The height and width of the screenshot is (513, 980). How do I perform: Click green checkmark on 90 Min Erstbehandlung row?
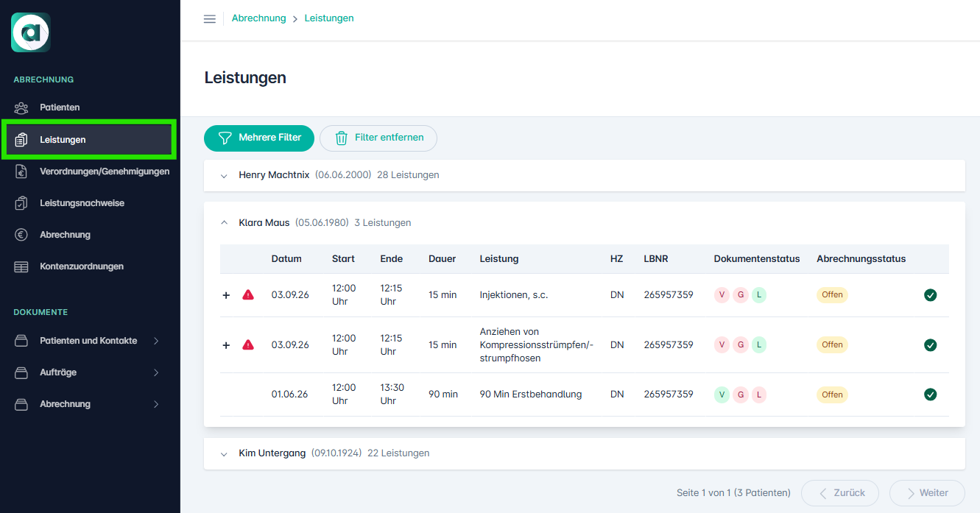pos(931,395)
